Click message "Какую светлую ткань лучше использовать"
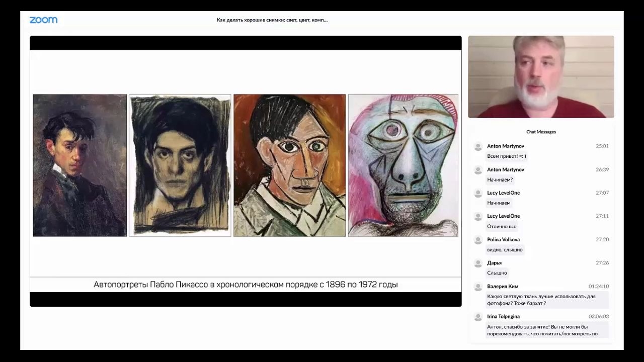Image resolution: width=644 pixels, height=362 pixels. point(546,300)
